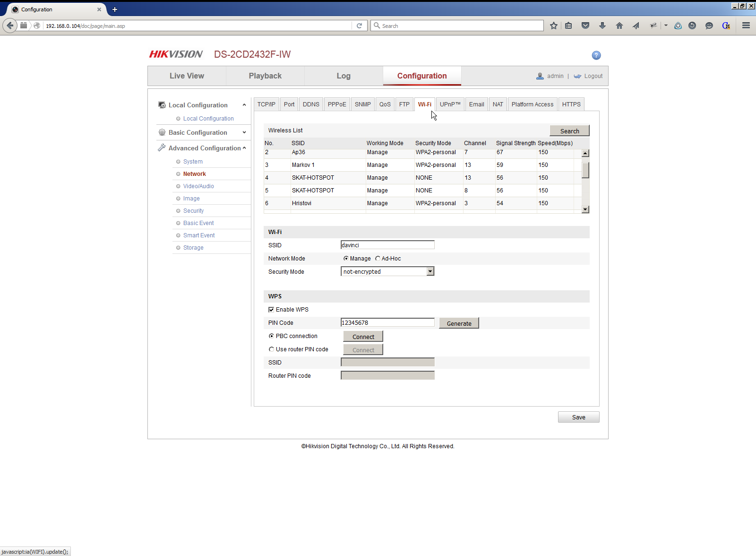Viewport: 756px width, 556px height.
Task: Open the Downloads arrow icon
Action: (602, 26)
